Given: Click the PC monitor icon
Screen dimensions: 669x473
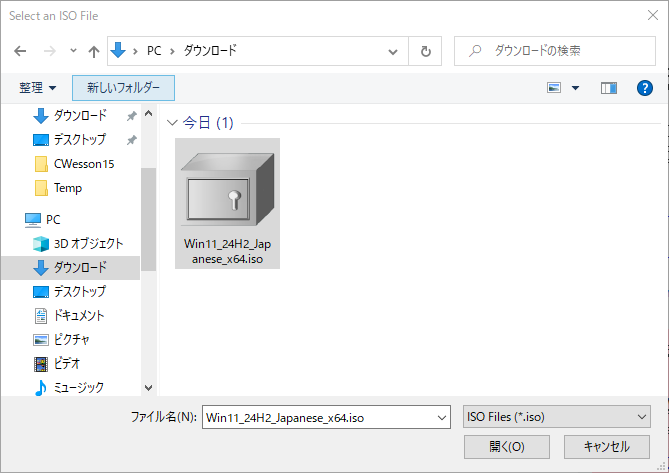Looking at the screenshot, I should pyautogui.click(x=33, y=220).
